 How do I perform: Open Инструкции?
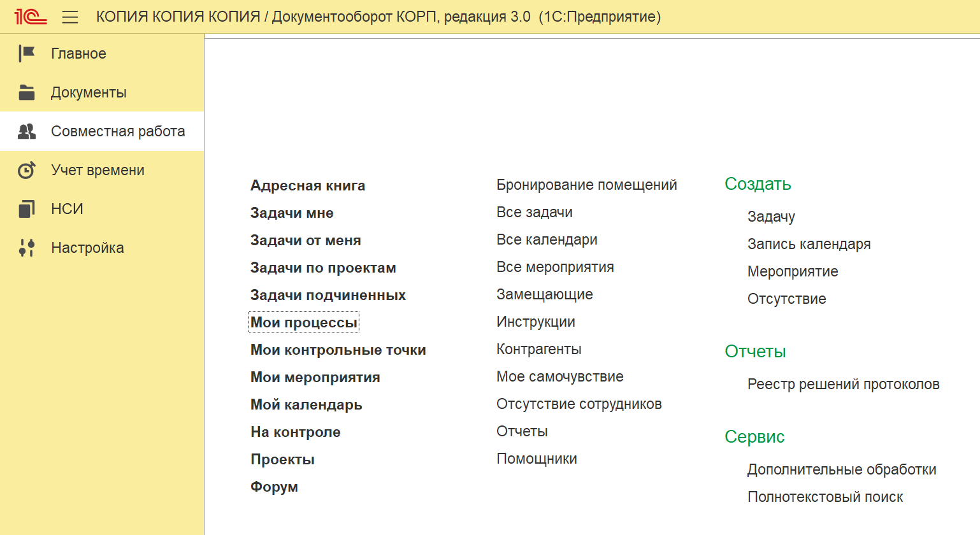click(x=536, y=322)
